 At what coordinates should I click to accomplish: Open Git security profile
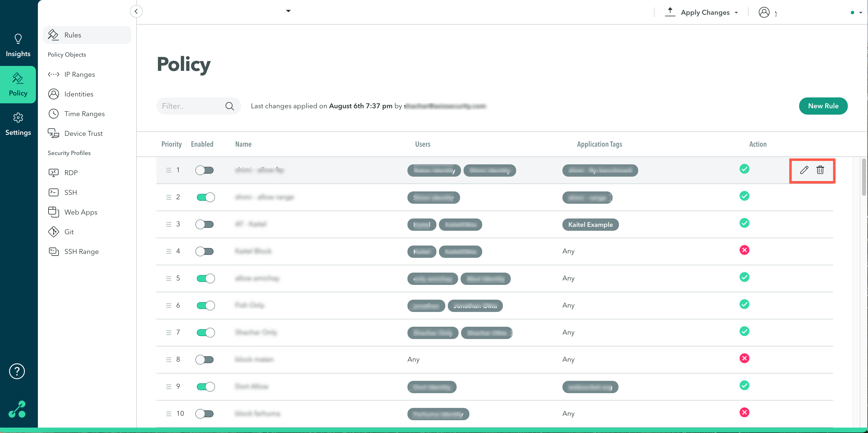pos(69,232)
